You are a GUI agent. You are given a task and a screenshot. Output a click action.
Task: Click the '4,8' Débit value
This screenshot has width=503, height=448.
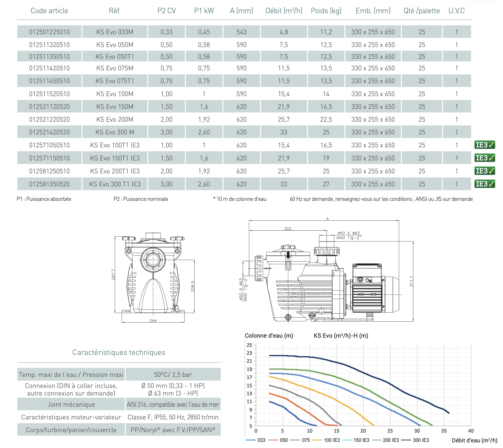(x=284, y=32)
